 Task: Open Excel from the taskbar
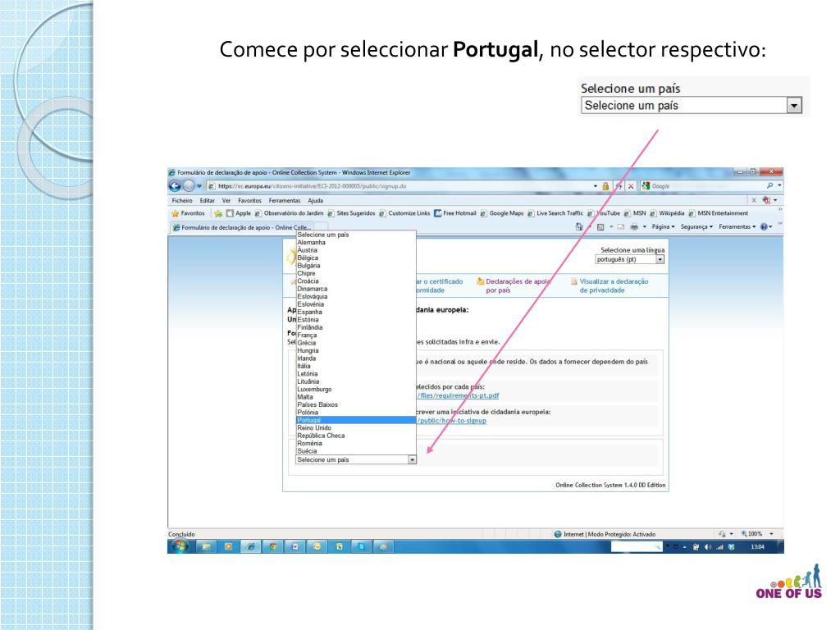[339, 546]
